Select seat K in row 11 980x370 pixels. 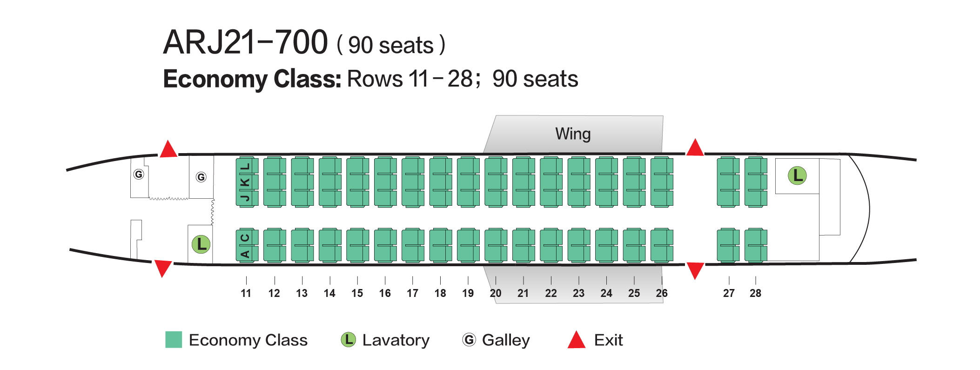coord(245,182)
